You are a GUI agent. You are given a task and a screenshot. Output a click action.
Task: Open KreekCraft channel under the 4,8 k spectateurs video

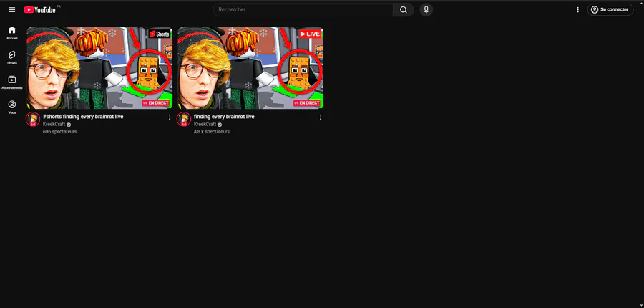[205, 125]
